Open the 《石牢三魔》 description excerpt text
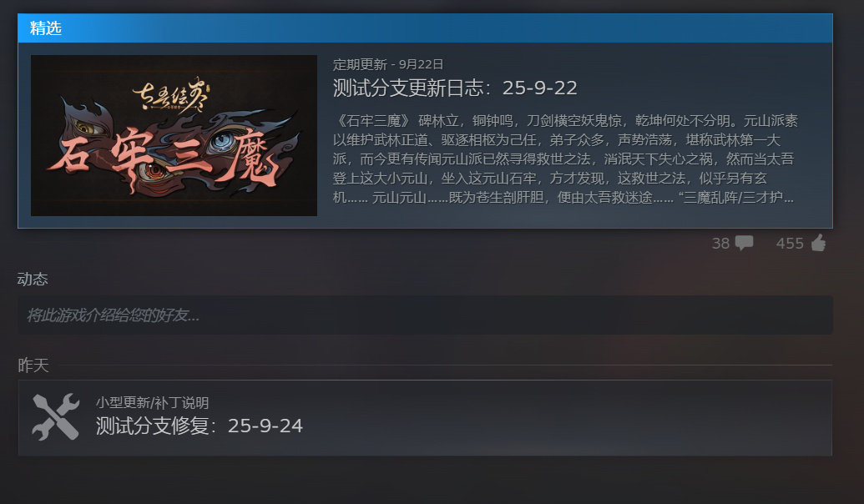 (x=565, y=159)
